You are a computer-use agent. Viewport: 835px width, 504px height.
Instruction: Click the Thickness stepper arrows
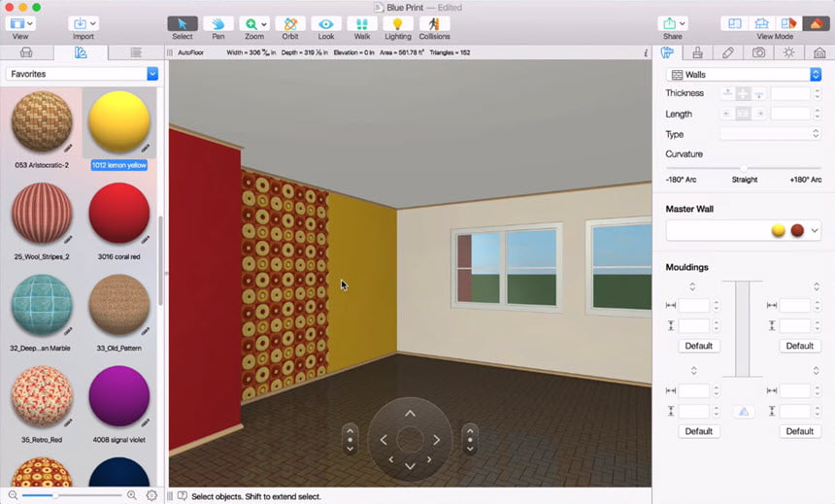817,94
